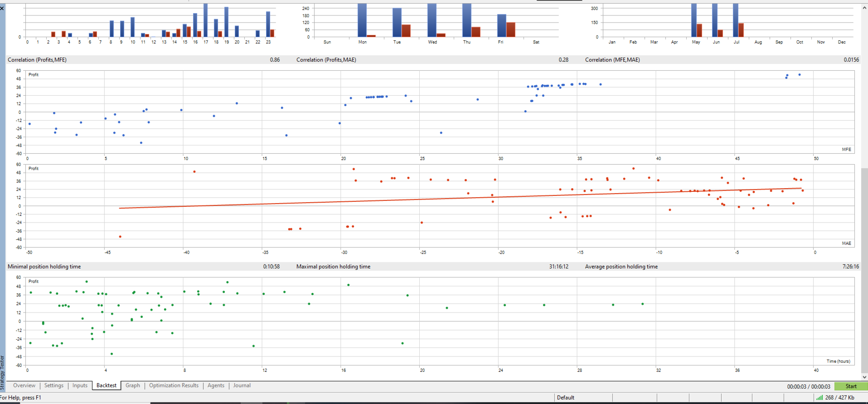Viewport: 868px width, 404px height.
Task: Click the 'Fri' label on the weekday chart
Action: [500, 42]
